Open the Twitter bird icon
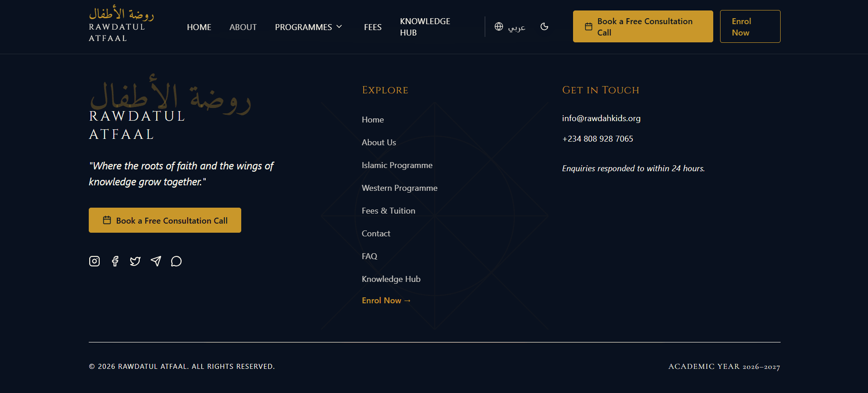The image size is (868, 393). point(135,261)
